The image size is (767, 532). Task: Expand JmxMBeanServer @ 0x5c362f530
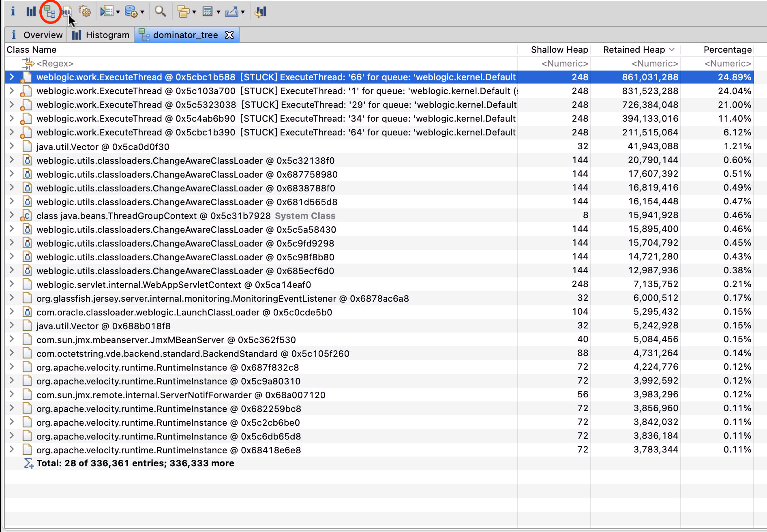point(12,339)
